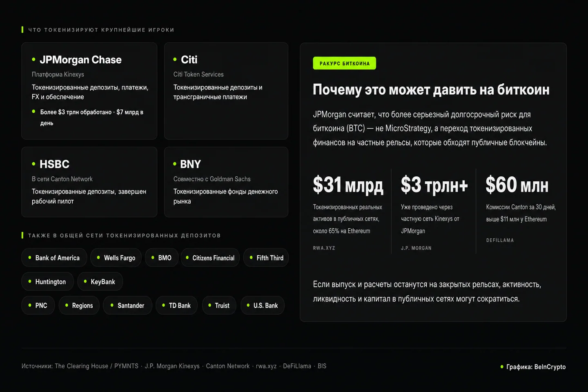
Task: Click the Citizens Financial pill
Action: coord(210,258)
